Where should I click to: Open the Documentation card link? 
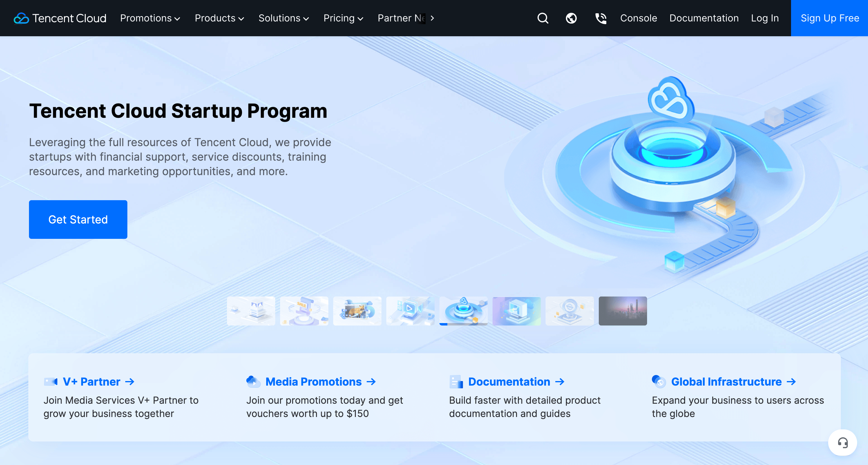tap(509, 382)
